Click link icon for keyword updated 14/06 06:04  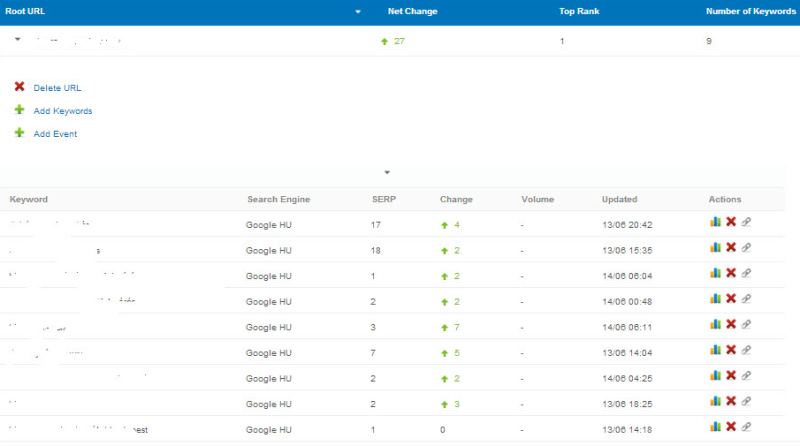click(746, 274)
